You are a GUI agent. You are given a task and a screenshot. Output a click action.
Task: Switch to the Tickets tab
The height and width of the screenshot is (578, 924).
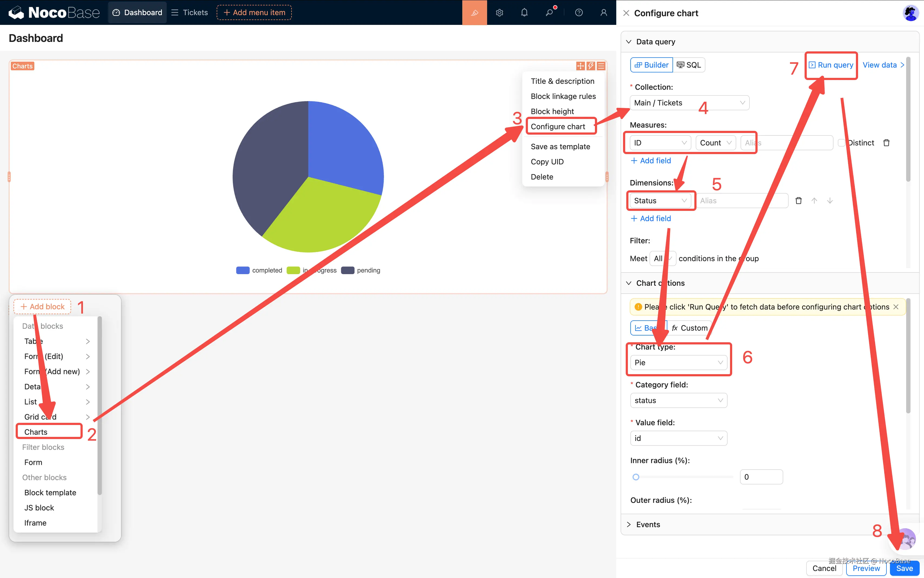point(189,12)
